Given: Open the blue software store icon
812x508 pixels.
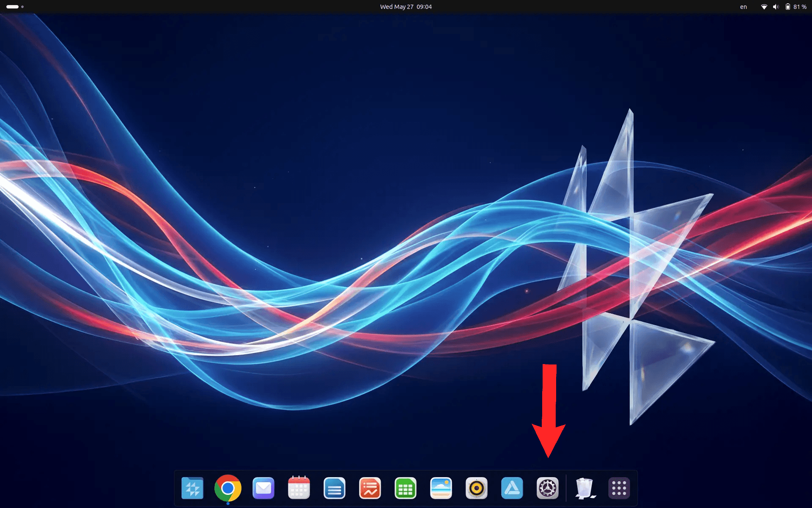Looking at the screenshot, I should 512,488.
